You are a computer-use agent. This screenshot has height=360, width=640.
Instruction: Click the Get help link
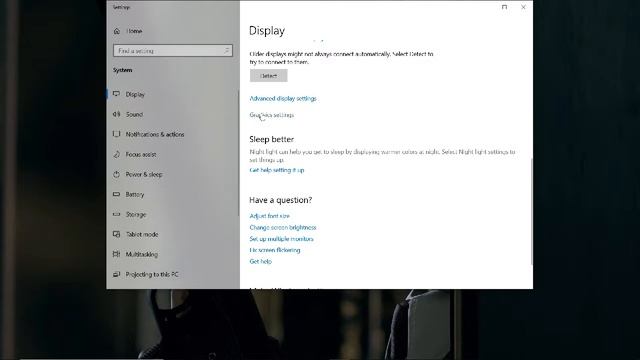tap(260, 261)
